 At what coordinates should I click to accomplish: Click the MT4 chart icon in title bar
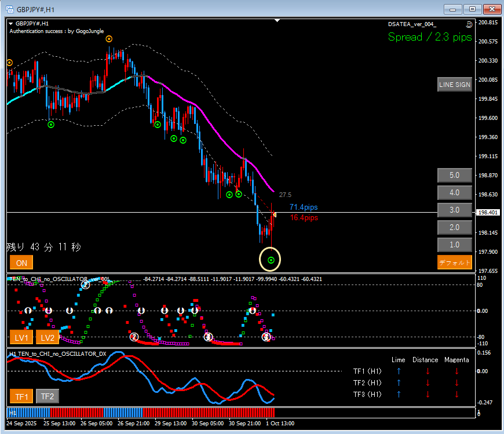(x=10, y=9)
